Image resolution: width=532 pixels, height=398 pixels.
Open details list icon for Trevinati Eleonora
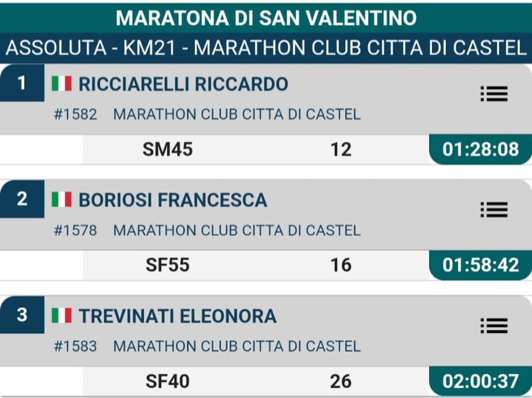[x=494, y=326]
